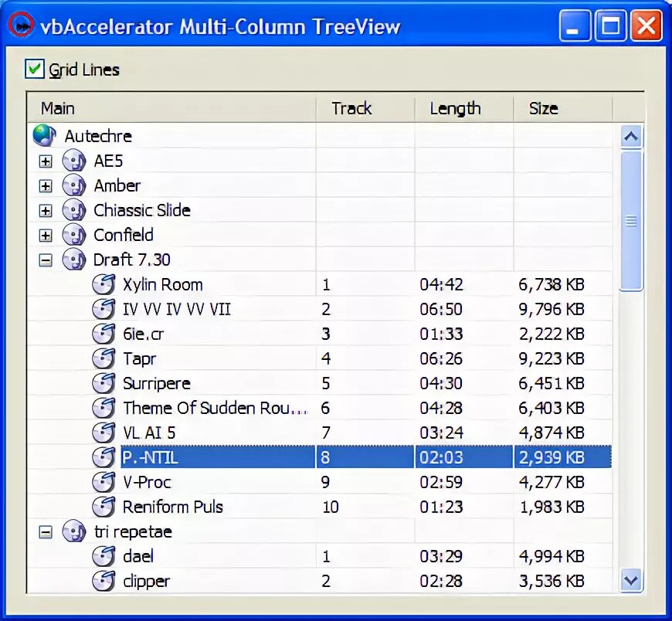Viewport: 672px width, 621px height.
Task: Click the track icon beside dael
Action: [x=104, y=556]
